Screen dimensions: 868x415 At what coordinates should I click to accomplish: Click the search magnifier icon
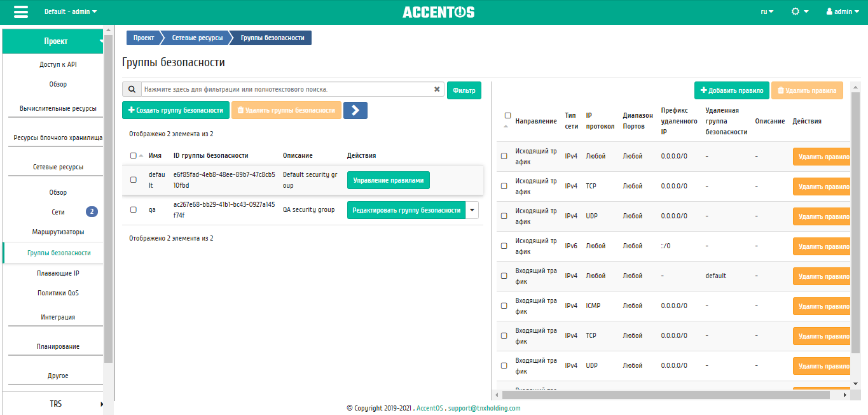tap(132, 90)
